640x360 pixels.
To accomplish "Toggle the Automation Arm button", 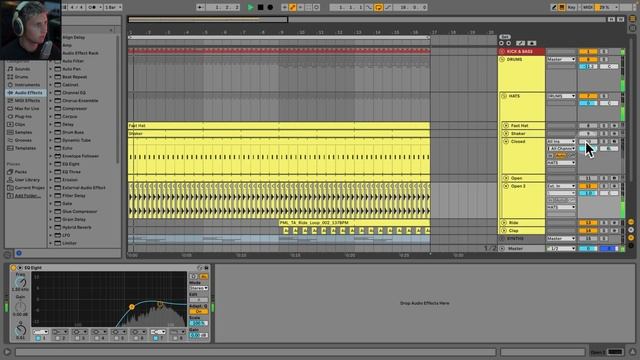I will click(x=293, y=7).
